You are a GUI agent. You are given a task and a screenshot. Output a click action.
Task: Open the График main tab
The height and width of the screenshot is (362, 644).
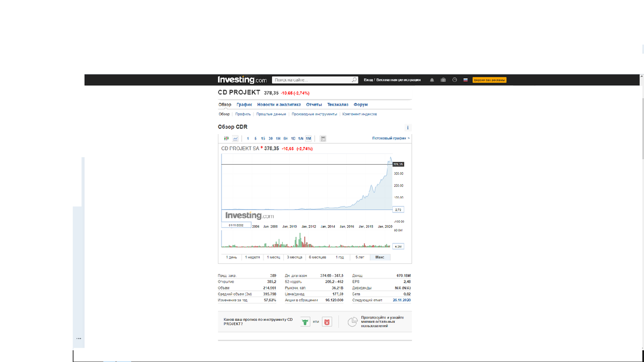pos(244,105)
